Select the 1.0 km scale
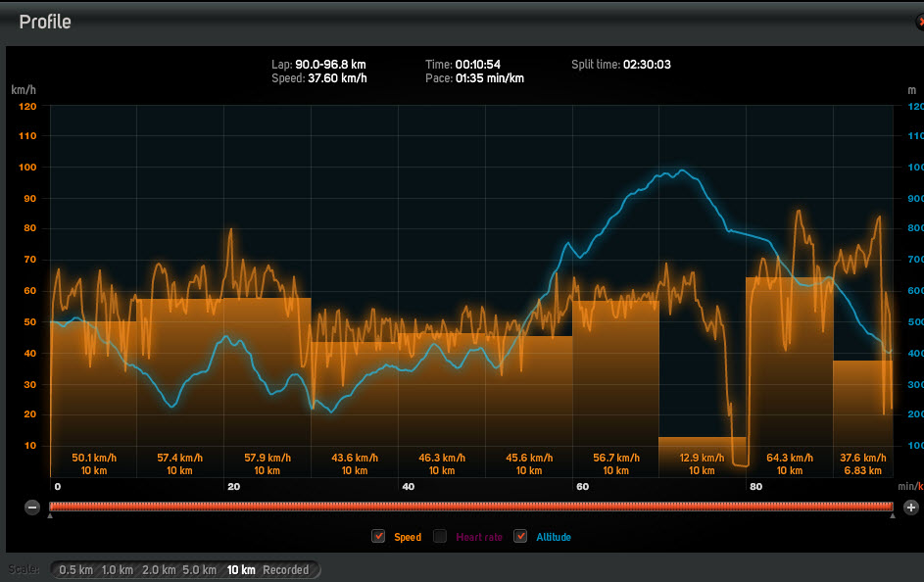Viewport: 924px width, 582px height. point(118,569)
